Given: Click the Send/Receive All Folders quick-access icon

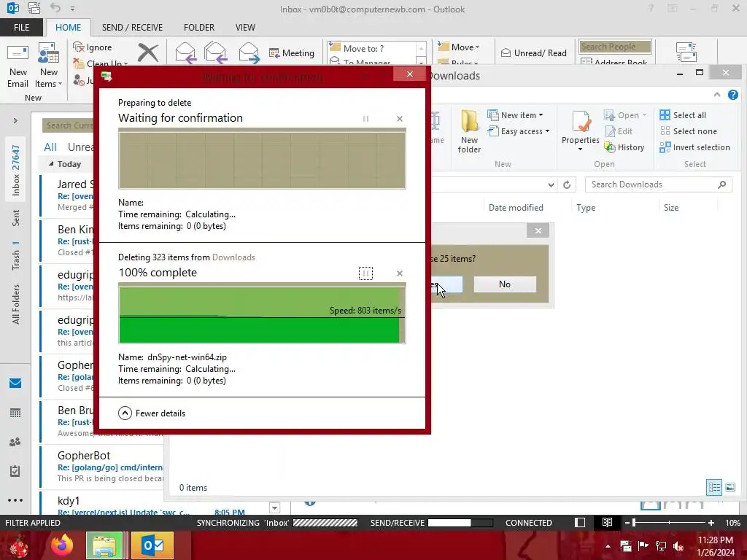Looking at the screenshot, I should [x=34, y=8].
